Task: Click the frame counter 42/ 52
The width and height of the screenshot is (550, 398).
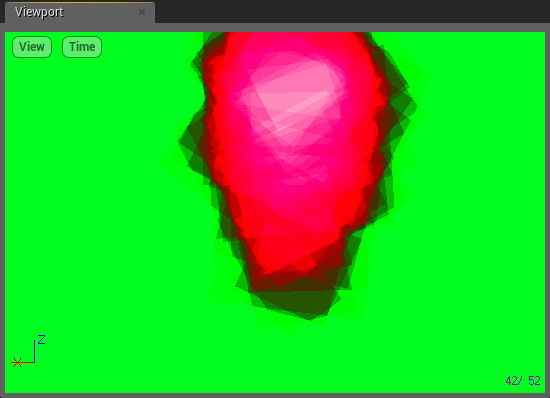Action: 523,381
